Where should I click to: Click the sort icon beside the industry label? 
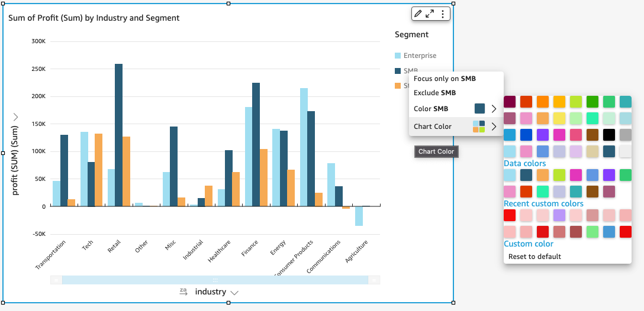[x=183, y=291]
